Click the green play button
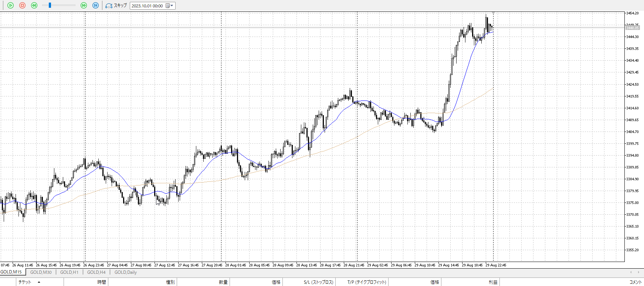Image resolution: width=644 pixels, height=286 pixels. coord(10,6)
